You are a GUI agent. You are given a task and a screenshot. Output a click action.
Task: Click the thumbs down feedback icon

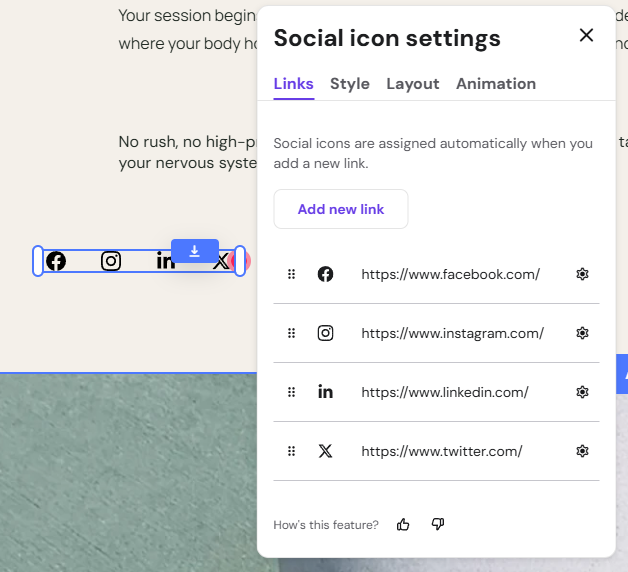438,524
